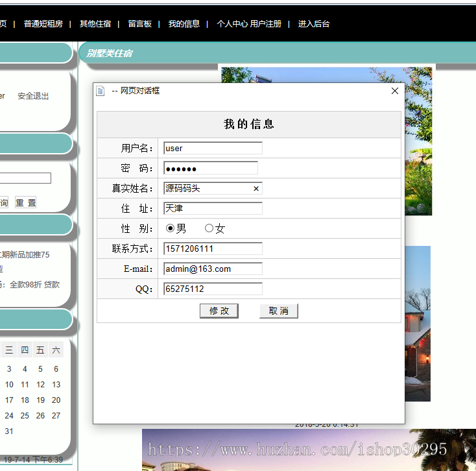Select the 女 gender radio button
The image size is (476, 471).
pos(209,228)
